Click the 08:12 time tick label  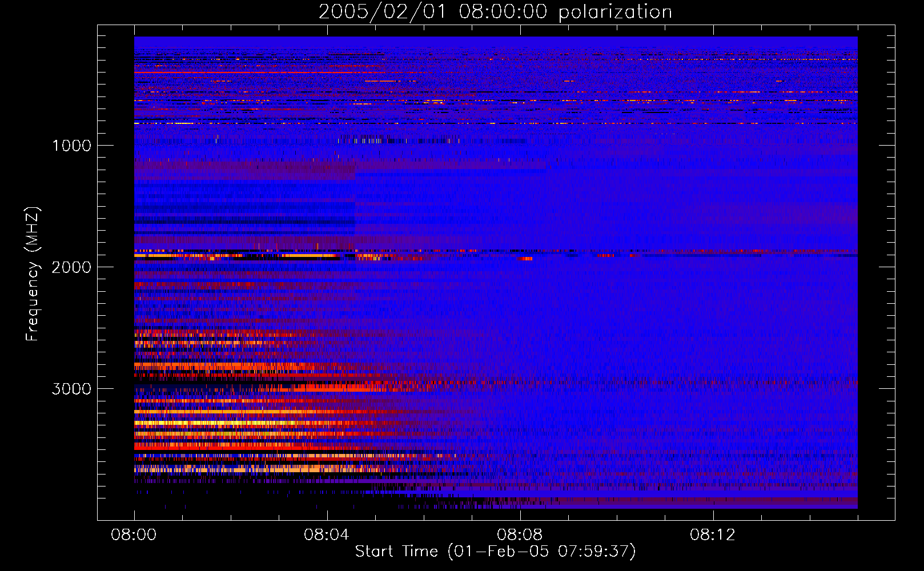(713, 535)
